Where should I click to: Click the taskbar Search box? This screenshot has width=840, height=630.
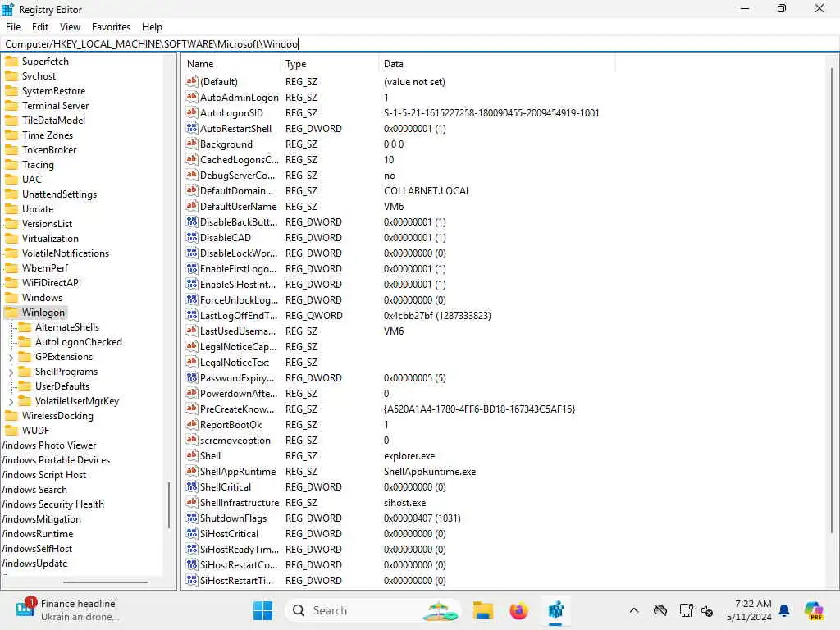373,610
